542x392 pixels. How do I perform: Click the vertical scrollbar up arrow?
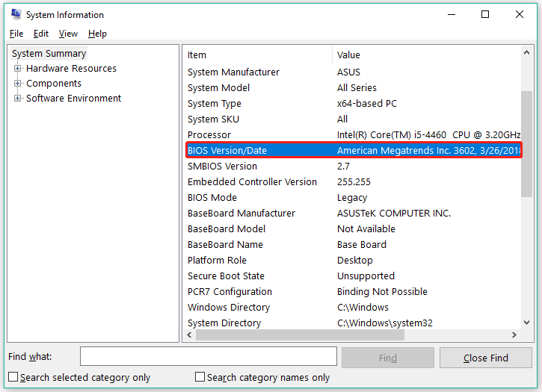pyautogui.click(x=526, y=52)
